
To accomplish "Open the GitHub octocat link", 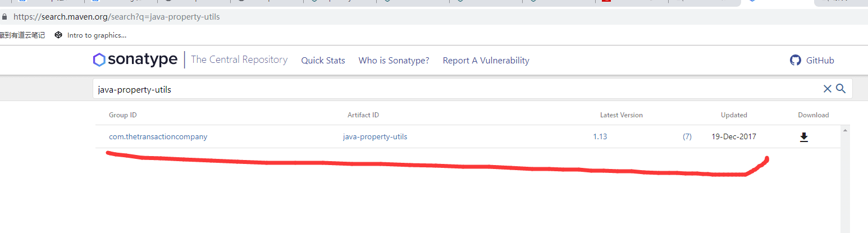I will coord(795,60).
